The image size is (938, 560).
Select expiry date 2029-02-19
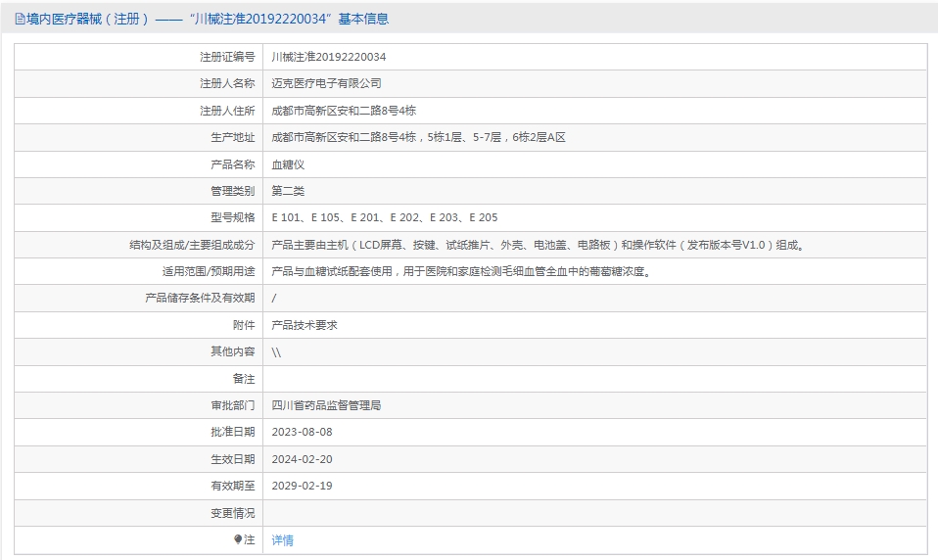coord(302,486)
